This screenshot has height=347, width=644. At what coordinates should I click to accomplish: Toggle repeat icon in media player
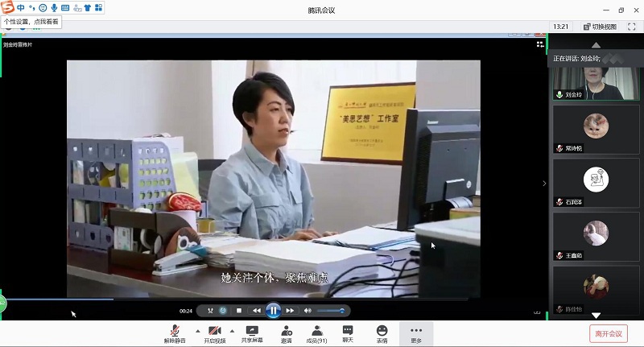pyautogui.click(x=223, y=311)
